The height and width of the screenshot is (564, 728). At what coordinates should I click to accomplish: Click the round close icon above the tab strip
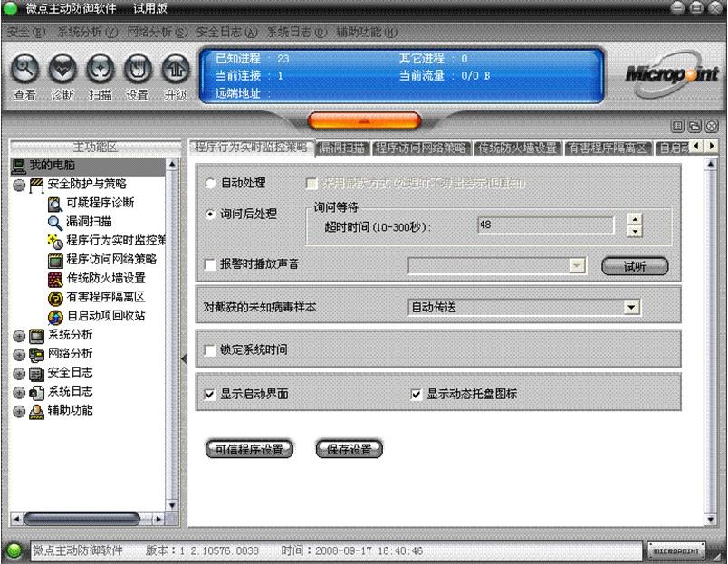[712, 126]
